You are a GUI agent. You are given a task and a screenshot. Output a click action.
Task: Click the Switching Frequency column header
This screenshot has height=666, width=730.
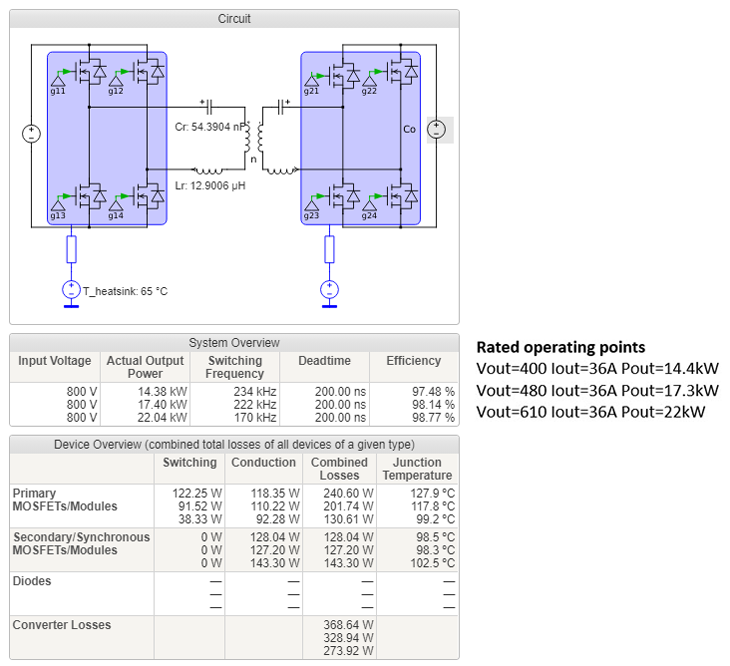(x=235, y=367)
